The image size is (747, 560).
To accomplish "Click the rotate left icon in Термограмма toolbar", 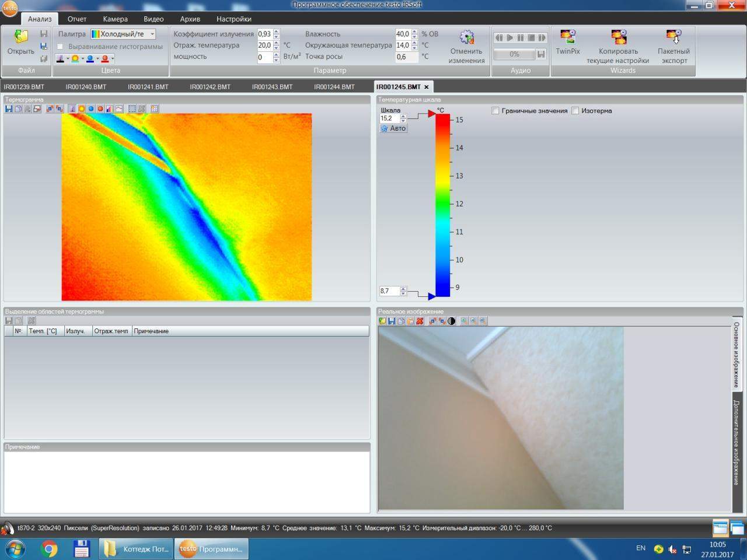I will click(50, 108).
